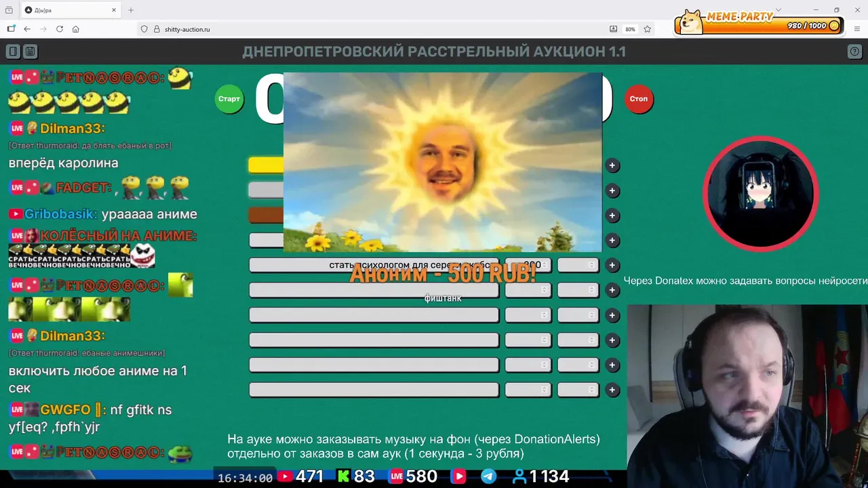Click the 'фиштанк' donation message

443,298
